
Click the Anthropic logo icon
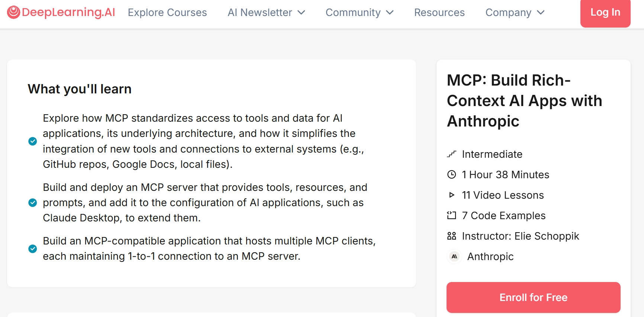click(x=454, y=256)
